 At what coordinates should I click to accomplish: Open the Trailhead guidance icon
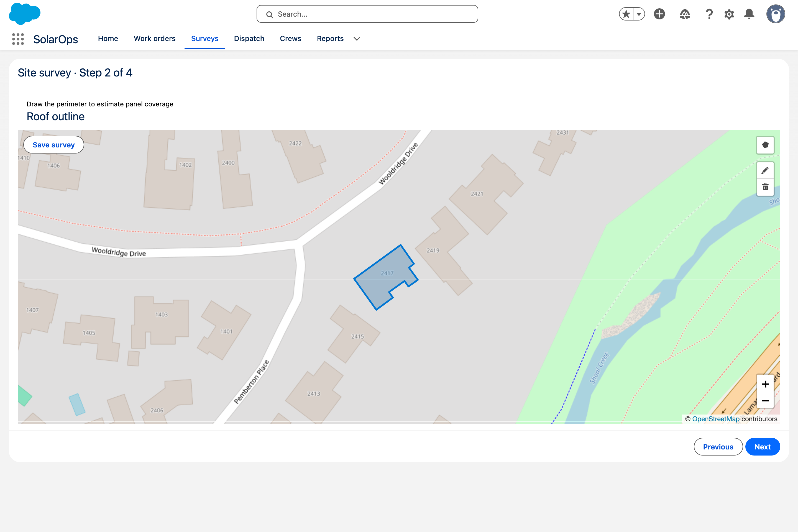[685, 14]
